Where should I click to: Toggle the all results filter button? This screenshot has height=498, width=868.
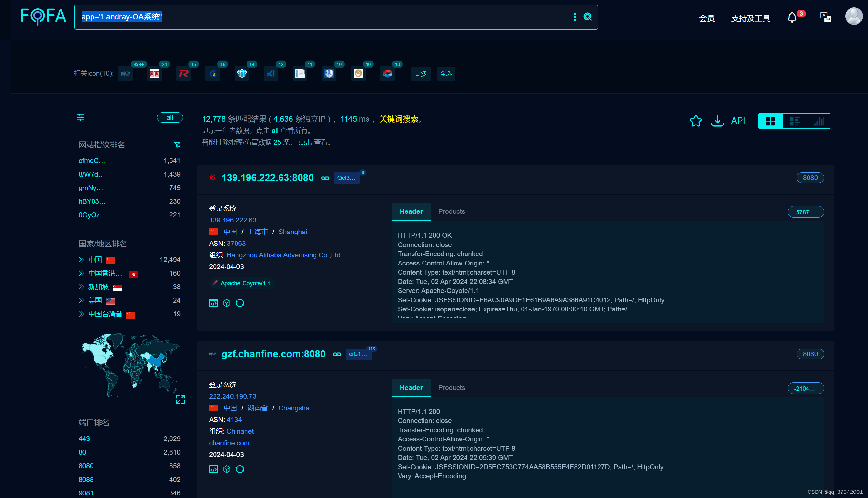pyautogui.click(x=170, y=117)
